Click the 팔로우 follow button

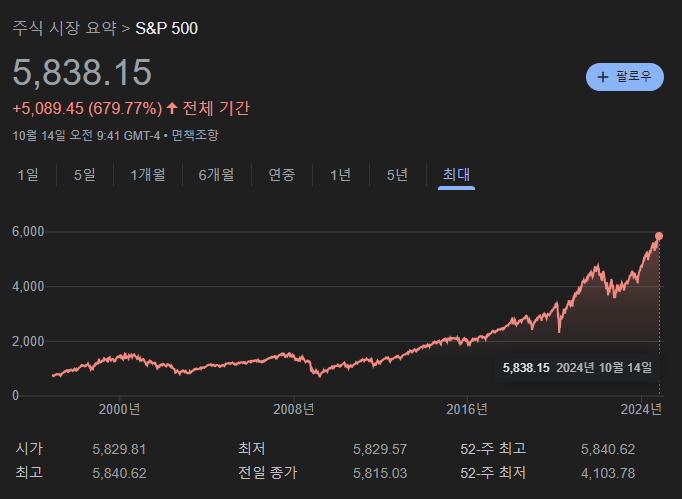click(625, 77)
